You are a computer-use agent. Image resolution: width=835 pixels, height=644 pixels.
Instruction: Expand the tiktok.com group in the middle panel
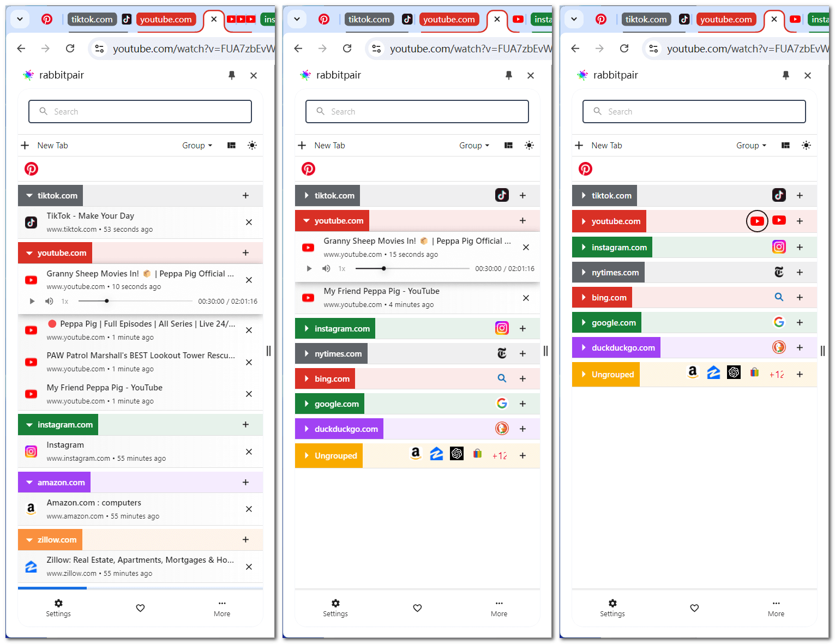307,196
